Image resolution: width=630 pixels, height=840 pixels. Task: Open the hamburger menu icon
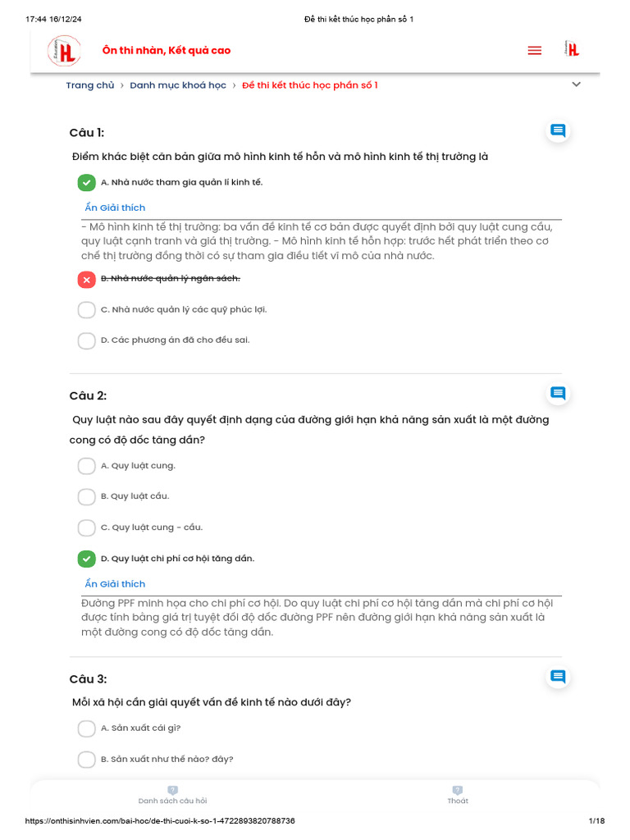(535, 51)
